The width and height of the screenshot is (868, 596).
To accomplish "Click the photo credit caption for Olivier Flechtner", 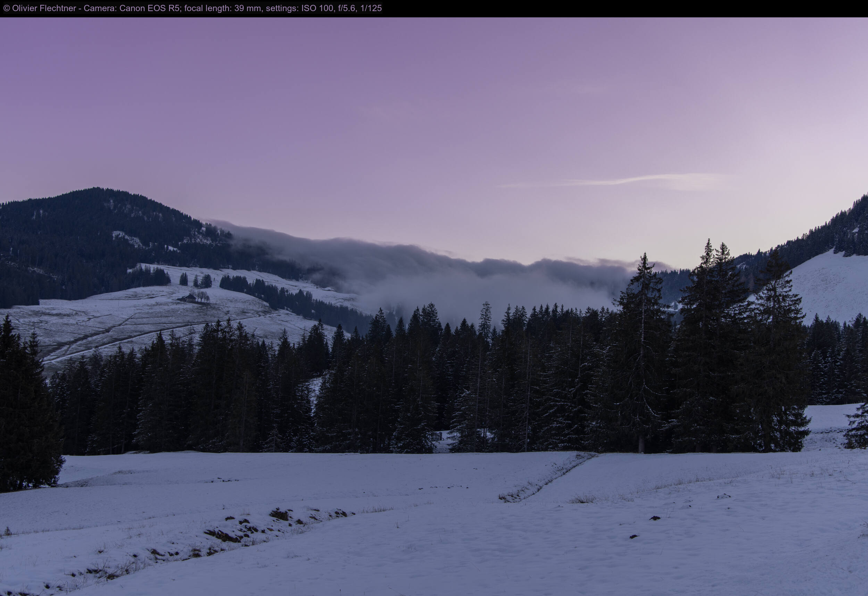I will (192, 8).
